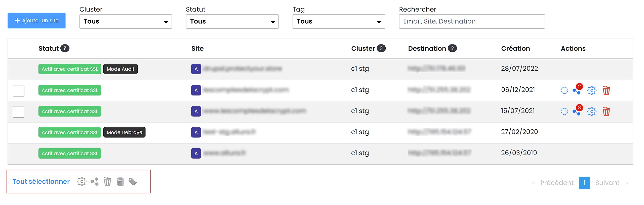Click Tout sélectionner link

click(x=41, y=181)
